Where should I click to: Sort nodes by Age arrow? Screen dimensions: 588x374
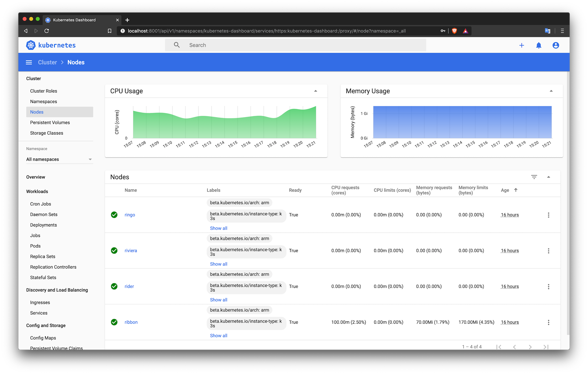tap(516, 190)
